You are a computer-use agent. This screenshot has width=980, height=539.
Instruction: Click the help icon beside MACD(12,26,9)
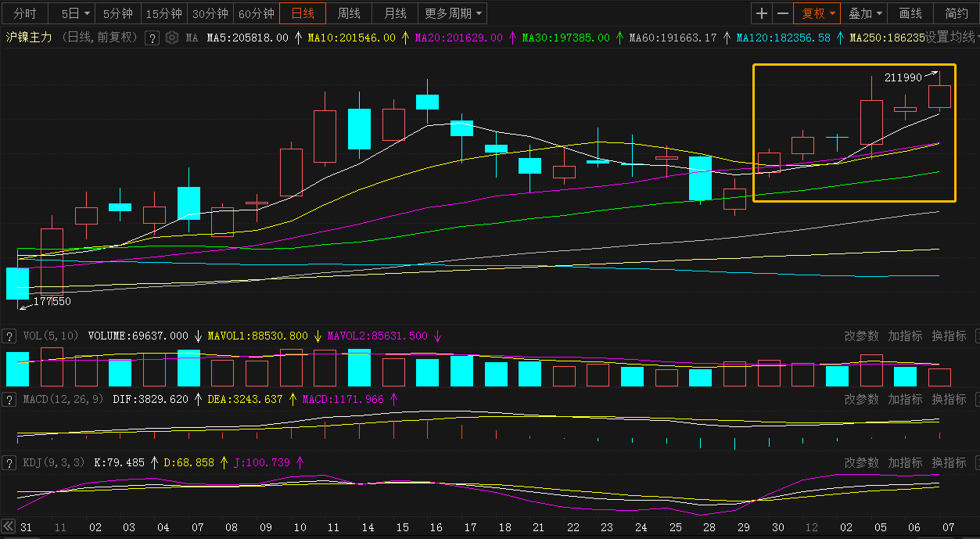(9, 400)
